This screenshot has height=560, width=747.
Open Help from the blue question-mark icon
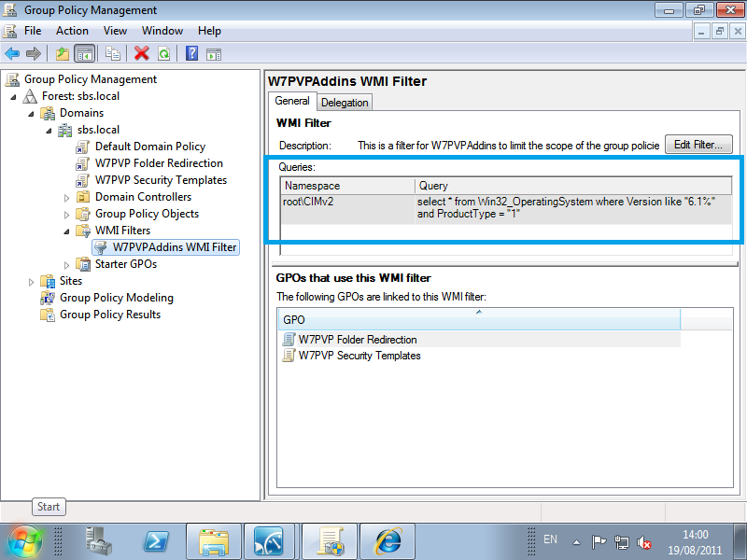[x=191, y=54]
